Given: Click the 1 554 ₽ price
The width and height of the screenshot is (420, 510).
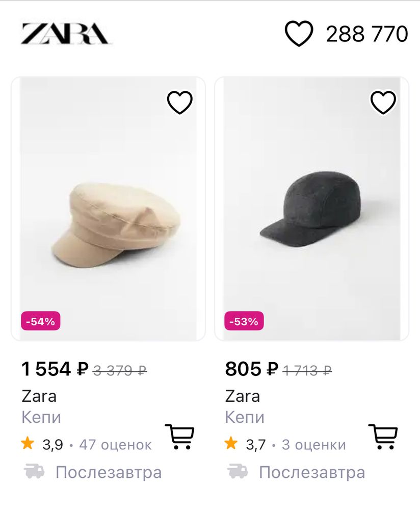Looking at the screenshot, I should (55, 369).
